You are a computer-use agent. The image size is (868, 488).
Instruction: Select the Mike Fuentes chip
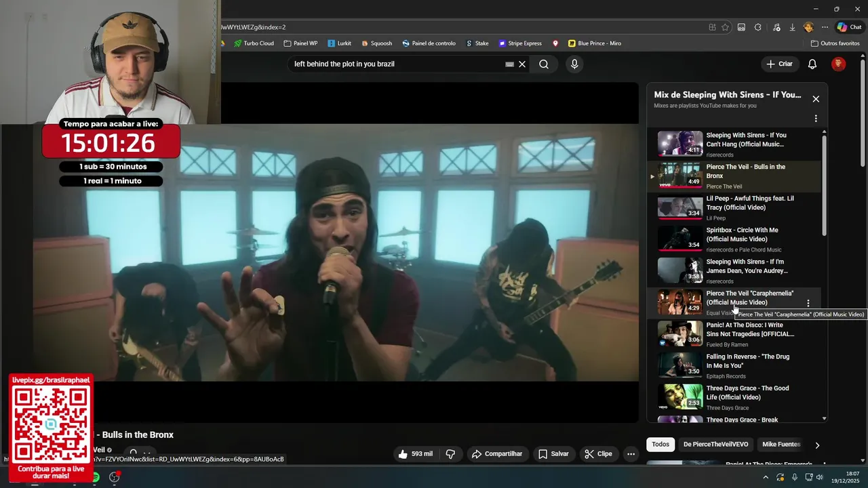tap(781, 445)
